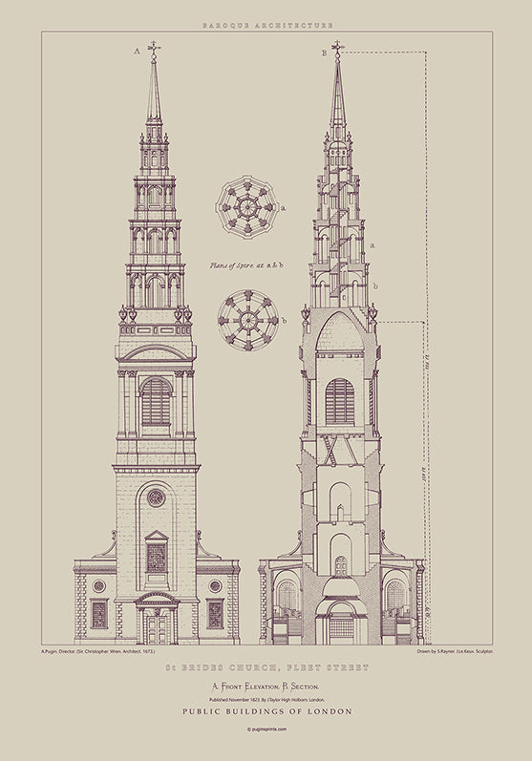Image resolution: width=532 pixels, height=761 pixels.
Task: Click the 'PUBLIC BUILDINGS OF LONDON' text
Action: click(267, 711)
